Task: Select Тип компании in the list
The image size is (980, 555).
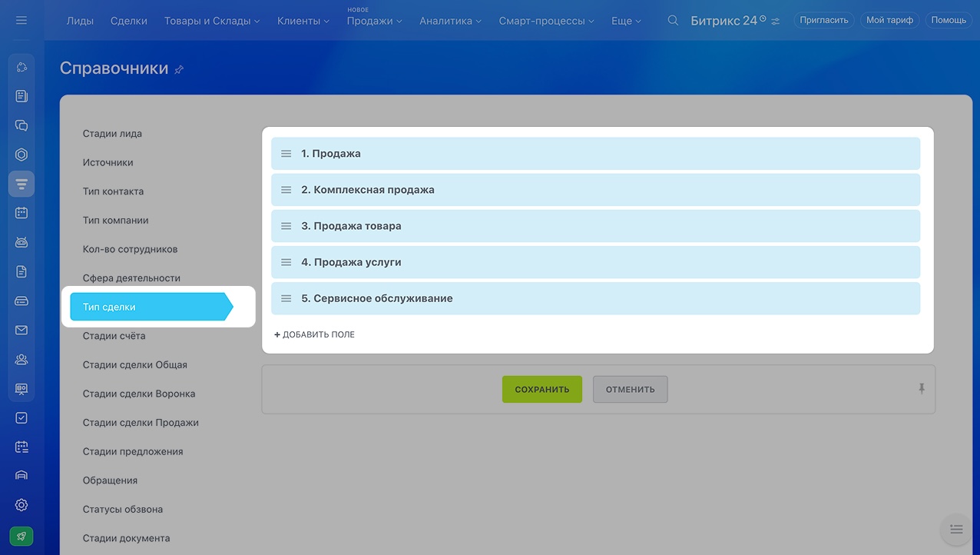Action: [116, 220]
